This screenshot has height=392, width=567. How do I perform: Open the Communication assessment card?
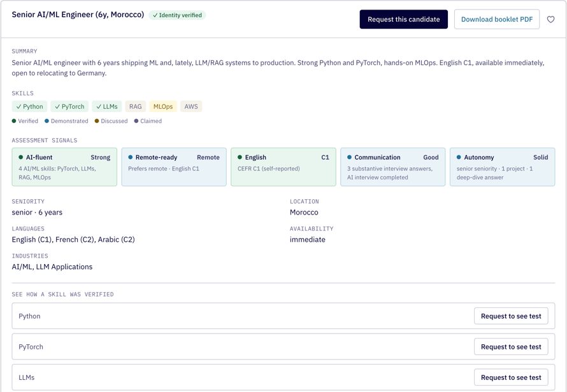click(392, 167)
